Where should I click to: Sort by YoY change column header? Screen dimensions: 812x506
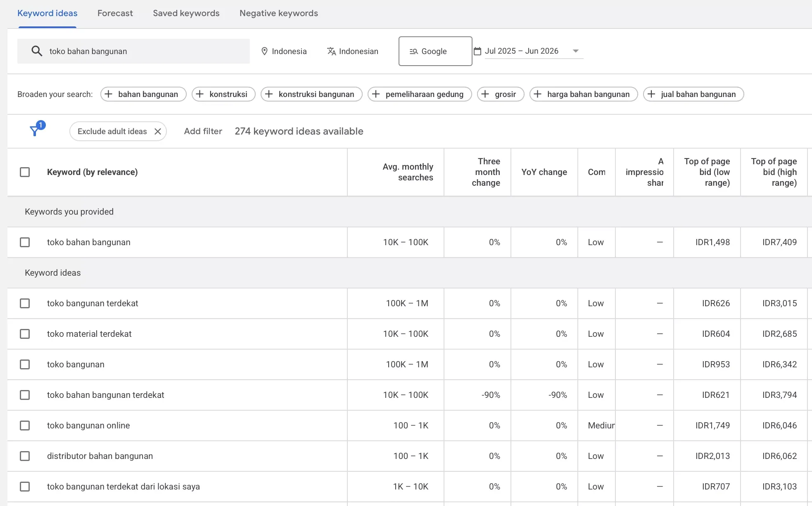[x=544, y=172]
